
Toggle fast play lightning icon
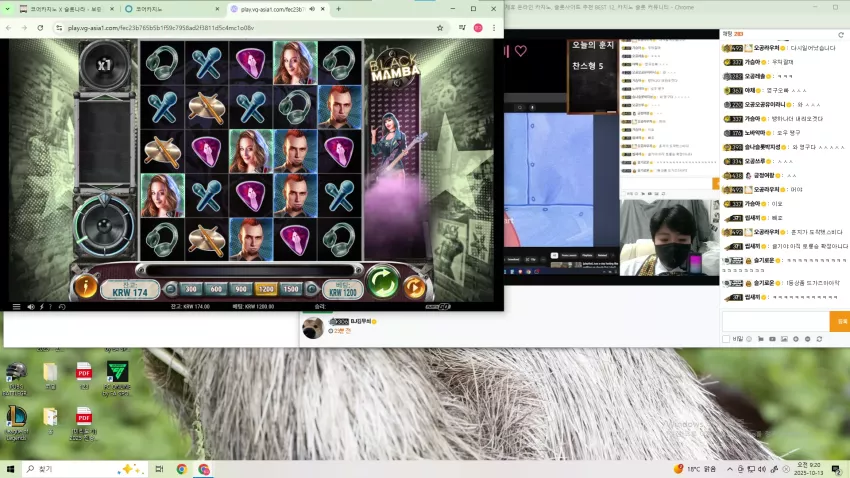tap(42, 307)
